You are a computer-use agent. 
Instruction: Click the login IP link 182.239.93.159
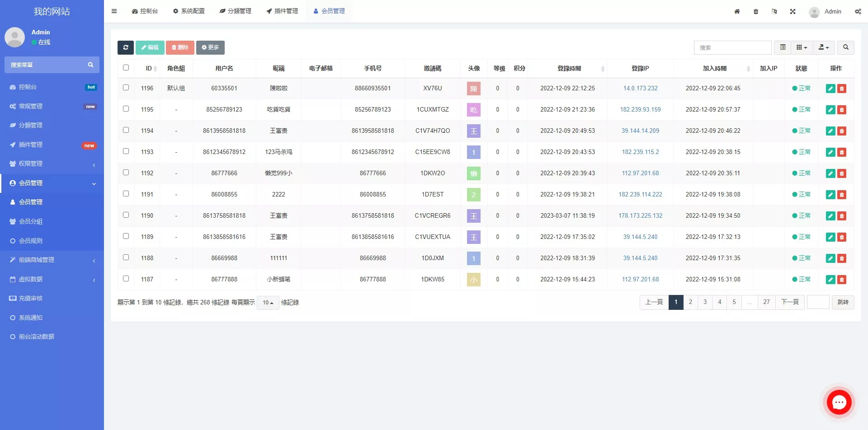click(640, 109)
